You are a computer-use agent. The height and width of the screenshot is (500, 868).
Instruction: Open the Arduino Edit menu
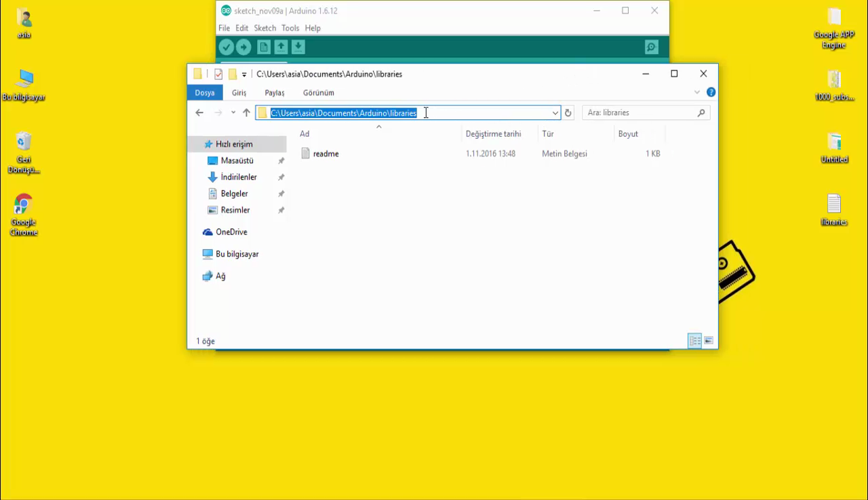[x=242, y=28]
